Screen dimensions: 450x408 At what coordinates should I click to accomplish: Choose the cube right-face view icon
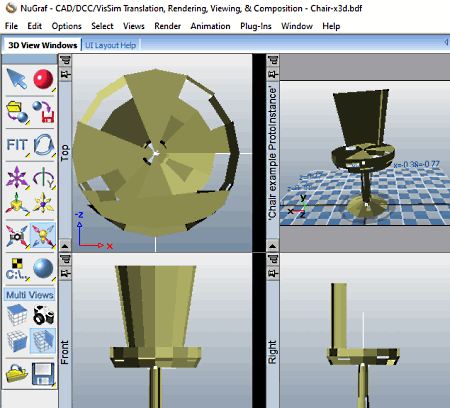pyautogui.click(x=43, y=341)
